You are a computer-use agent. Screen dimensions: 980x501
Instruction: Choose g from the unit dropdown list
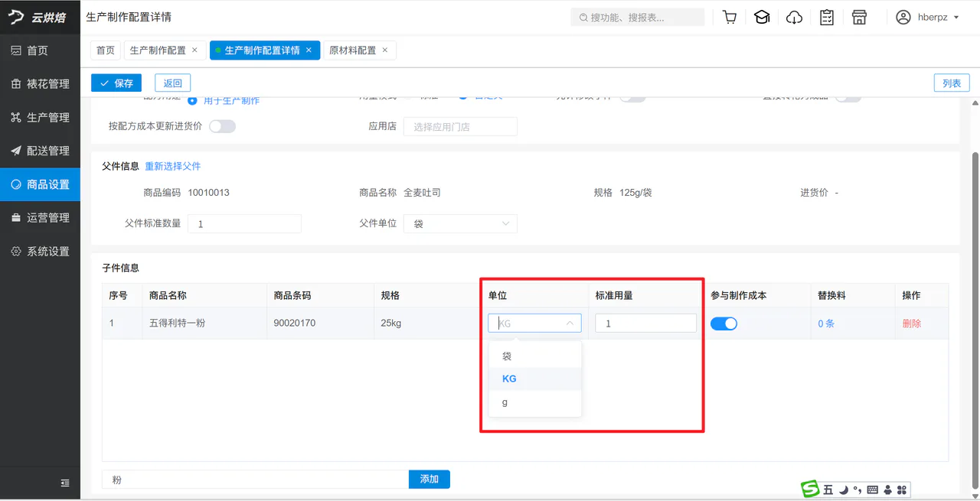pos(535,402)
